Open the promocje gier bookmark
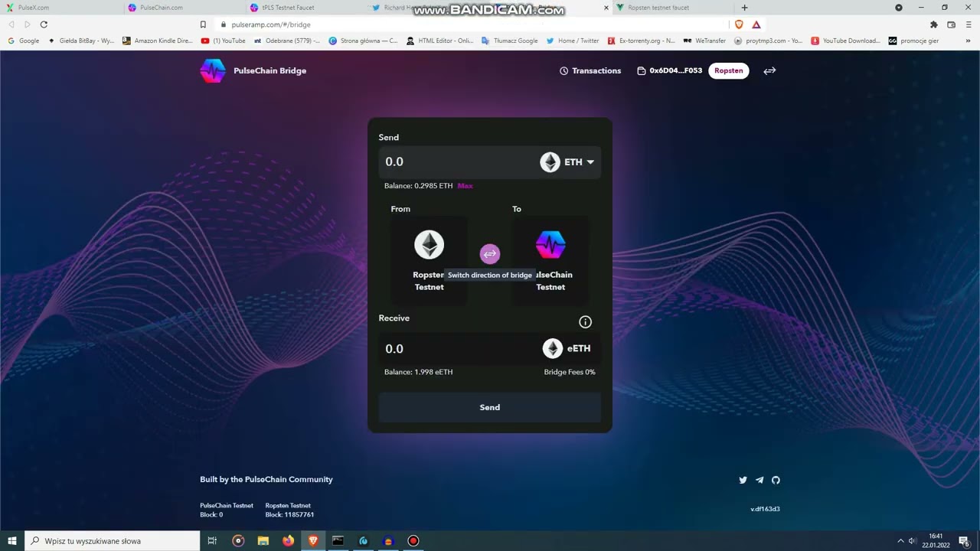The height and width of the screenshot is (551, 980). (x=914, y=41)
